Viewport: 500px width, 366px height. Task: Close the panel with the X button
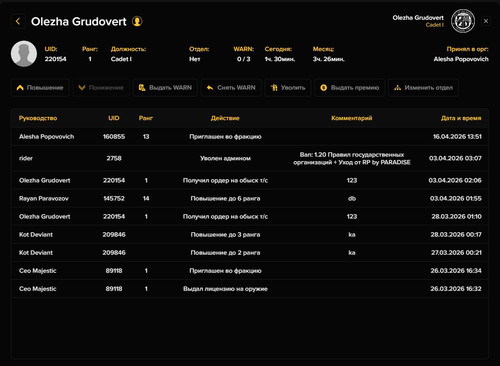486,21
